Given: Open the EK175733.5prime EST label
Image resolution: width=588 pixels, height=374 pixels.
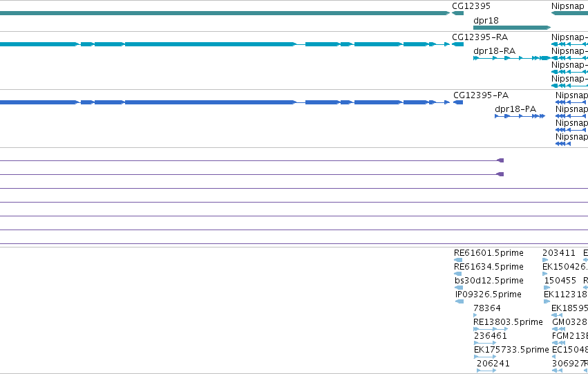Looking at the screenshot, I should 511,350.
